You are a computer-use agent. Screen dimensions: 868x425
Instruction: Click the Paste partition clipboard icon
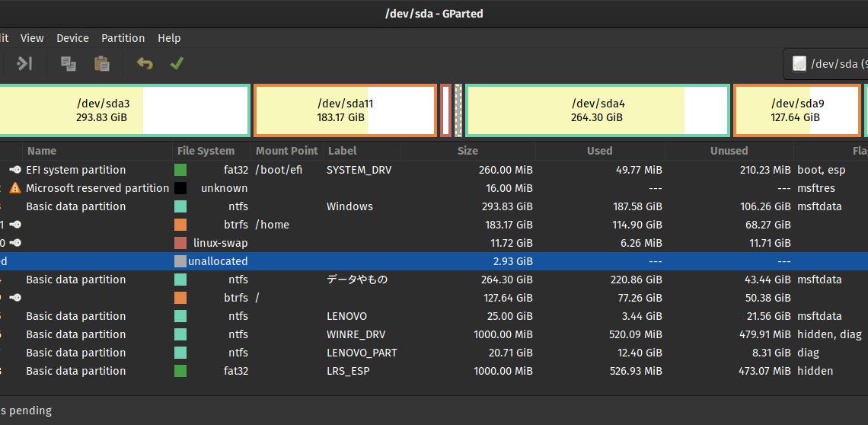[x=101, y=64]
